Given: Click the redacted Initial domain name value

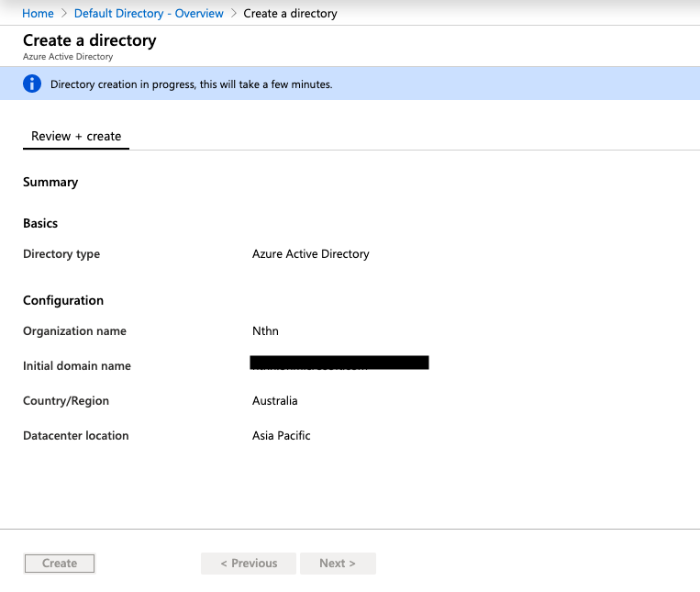Looking at the screenshot, I should point(339,363).
